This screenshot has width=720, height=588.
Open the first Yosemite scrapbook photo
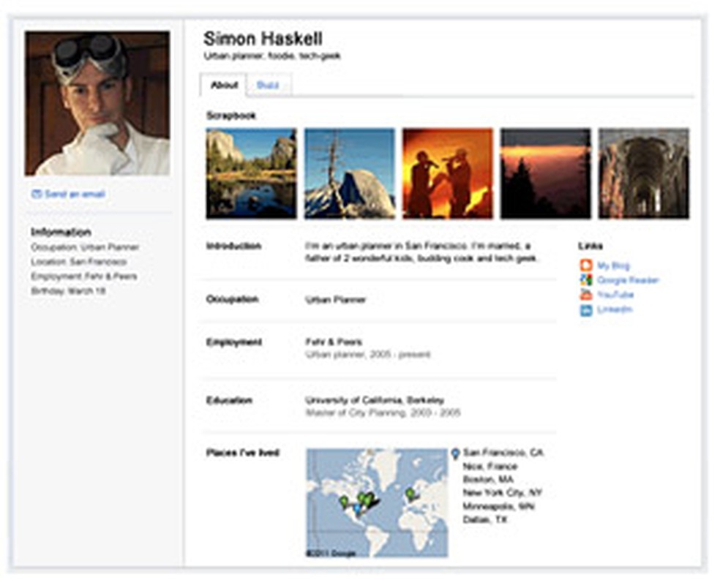tap(250, 173)
